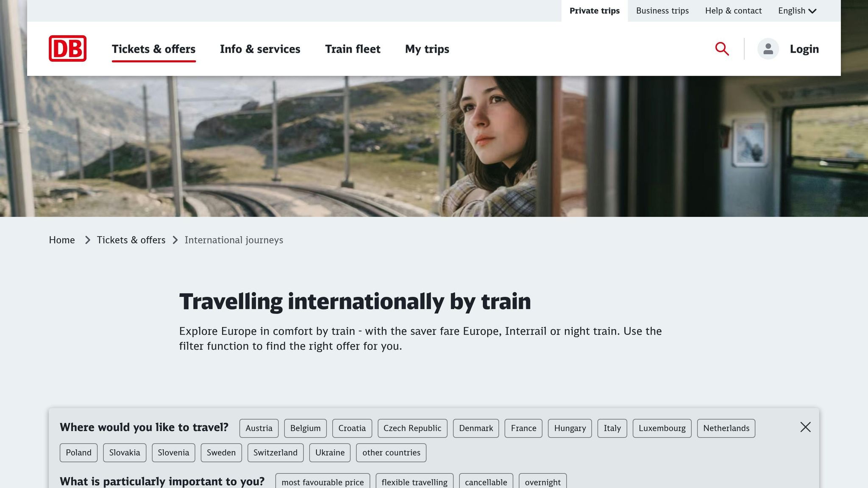
Task: Open the Info & services menu
Action: click(x=260, y=49)
